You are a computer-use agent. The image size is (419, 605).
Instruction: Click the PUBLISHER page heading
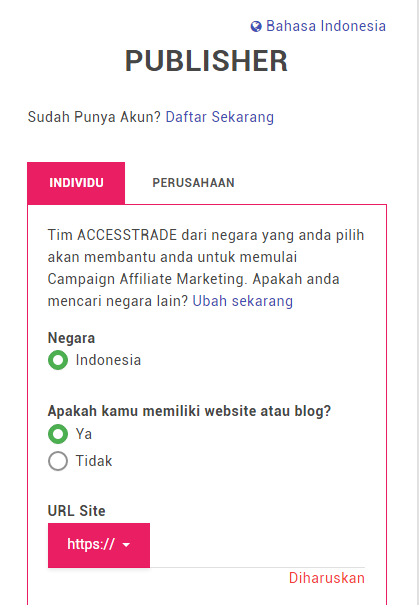[x=206, y=61]
